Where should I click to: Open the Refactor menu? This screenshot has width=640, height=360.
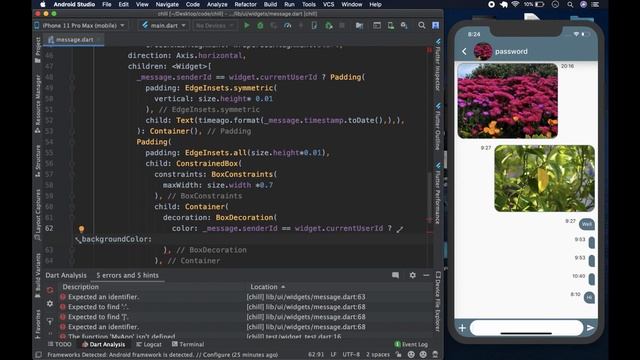[x=245, y=4]
